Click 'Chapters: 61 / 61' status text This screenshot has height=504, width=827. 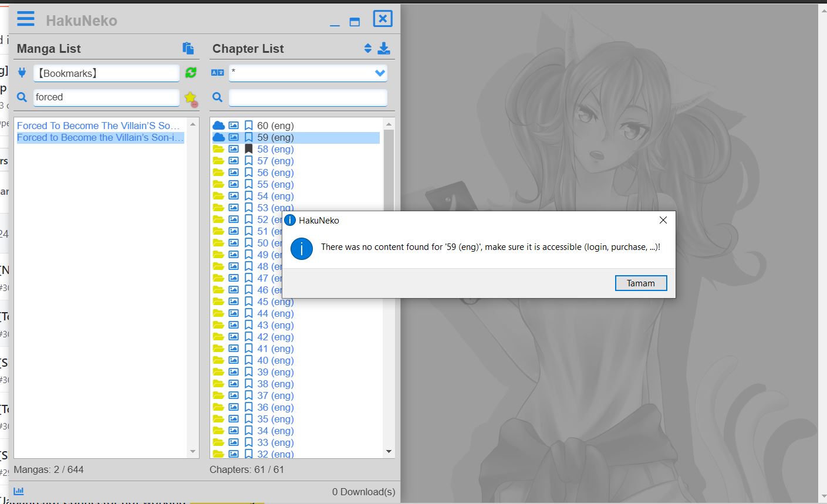tap(247, 469)
